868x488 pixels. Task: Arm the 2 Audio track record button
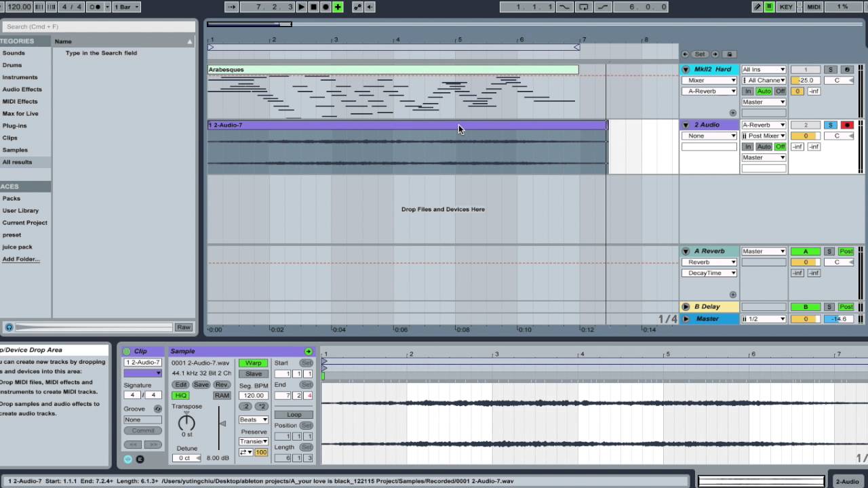[x=846, y=125]
